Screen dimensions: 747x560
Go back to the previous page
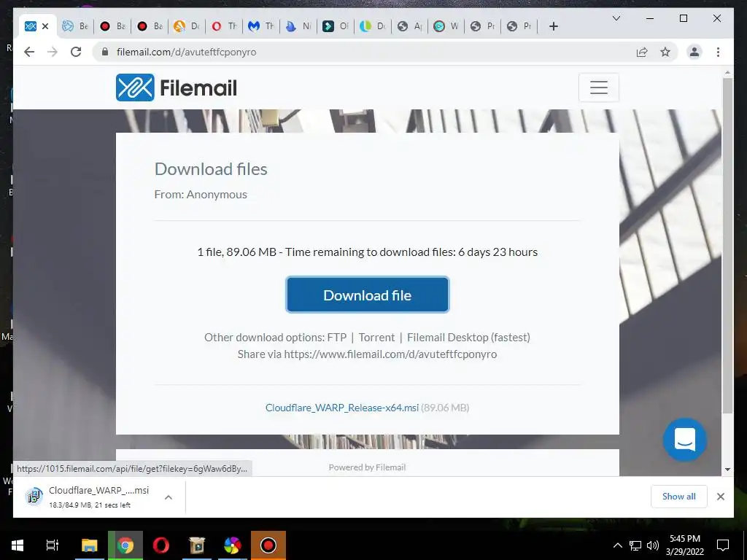(x=29, y=52)
